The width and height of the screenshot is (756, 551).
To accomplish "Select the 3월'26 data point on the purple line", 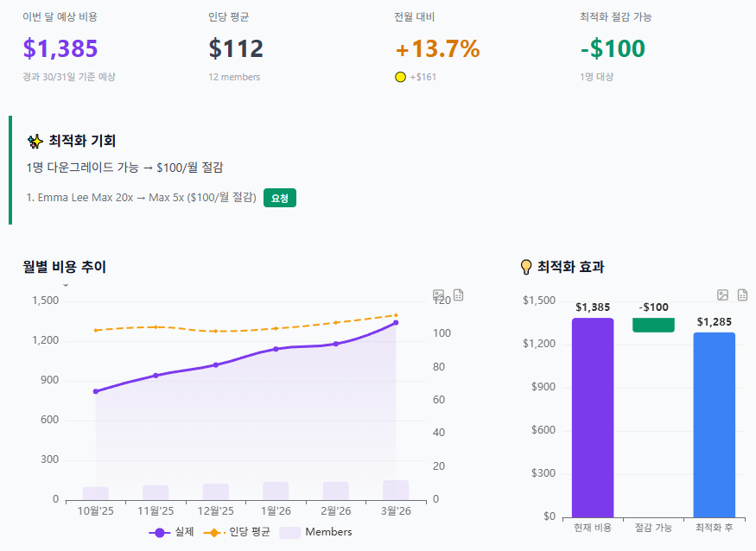I will [x=396, y=323].
